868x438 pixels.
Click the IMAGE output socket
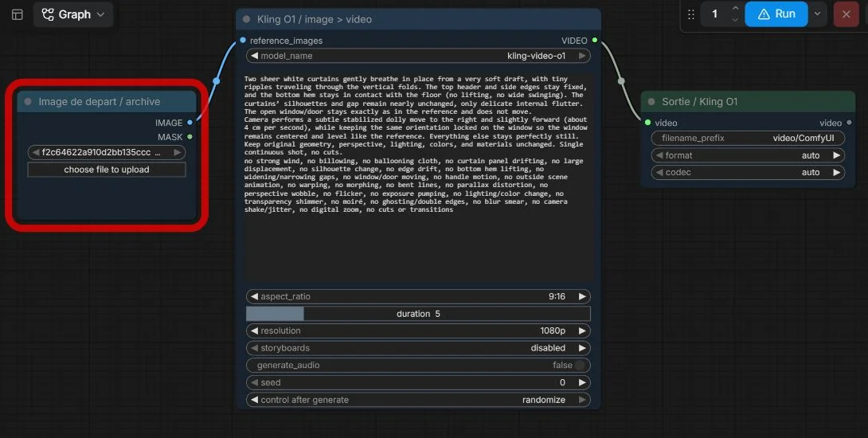[x=190, y=123]
